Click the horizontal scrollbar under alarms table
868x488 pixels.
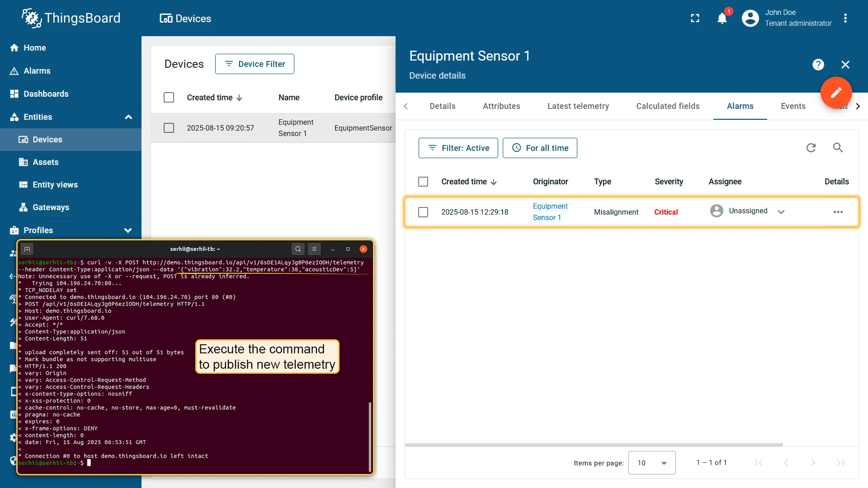(x=594, y=445)
